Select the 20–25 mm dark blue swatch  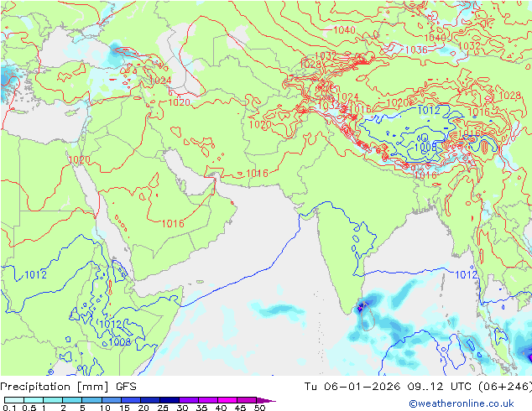(x=150, y=400)
